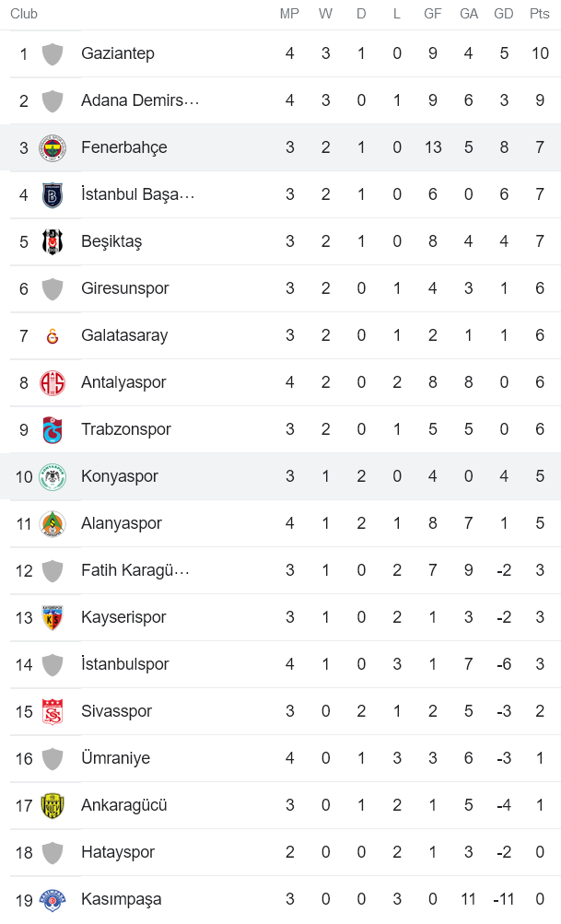Viewport: 561px width, 924px height.
Task: Select the İstanbul Başakşehir crest
Action: pos(53,194)
